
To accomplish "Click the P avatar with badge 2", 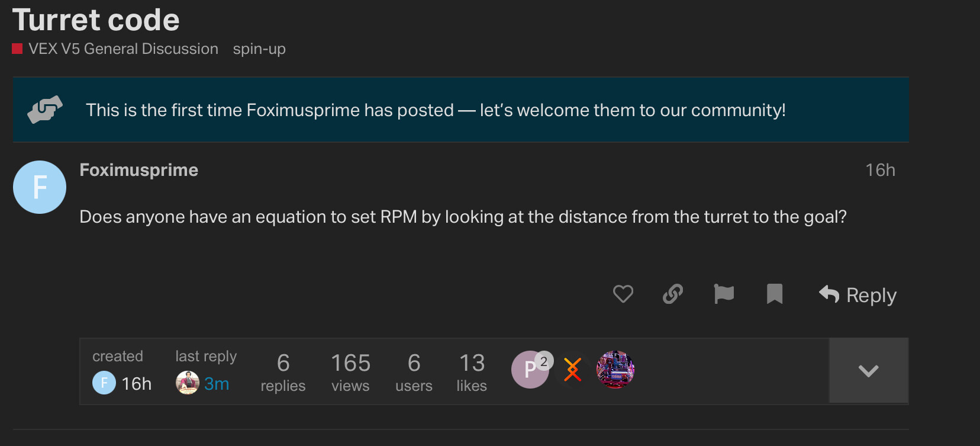I will click(530, 370).
